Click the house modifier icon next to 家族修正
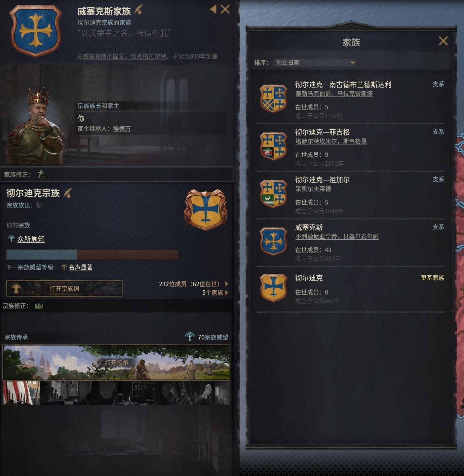This screenshot has height=476, width=464. click(x=41, y=174)
